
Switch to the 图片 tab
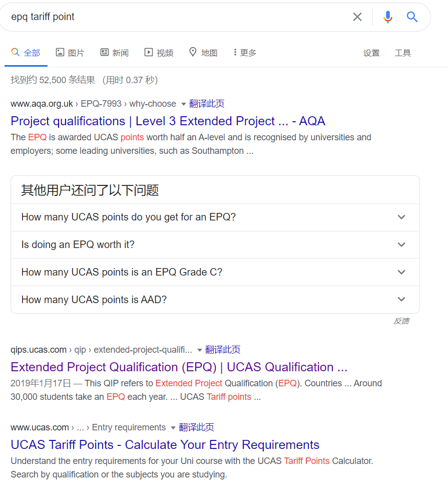pos(70,53)
